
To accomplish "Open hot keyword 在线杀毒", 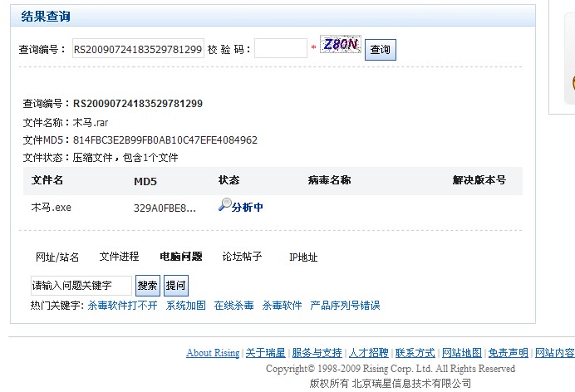I will [x=234, y=306].
